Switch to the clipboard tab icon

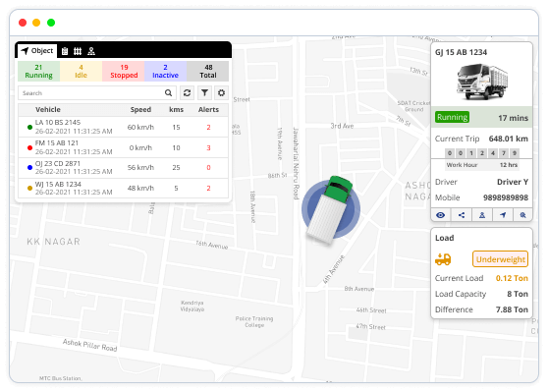pos(65,51)
